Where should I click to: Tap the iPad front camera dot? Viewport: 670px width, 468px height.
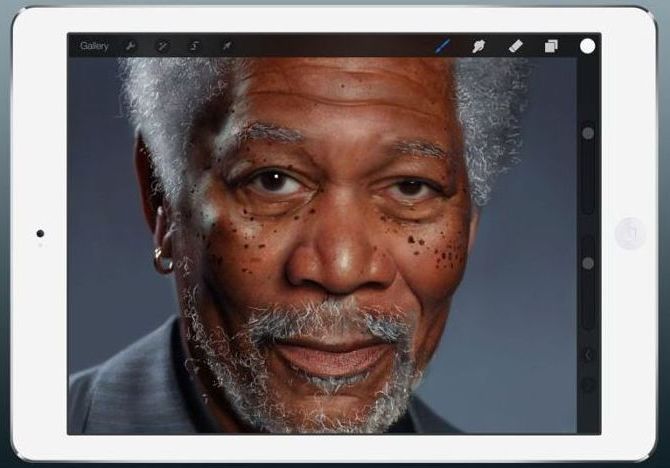coord(40,233)
